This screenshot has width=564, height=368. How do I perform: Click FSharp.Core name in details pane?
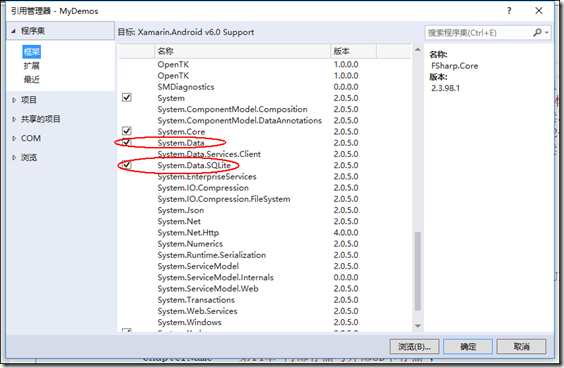(x=455, y=66)
